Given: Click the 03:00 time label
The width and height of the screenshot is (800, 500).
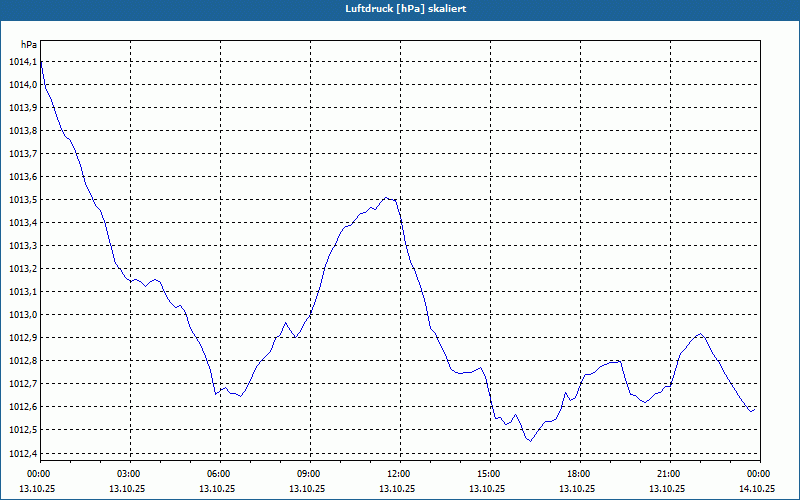Looking at the screenshot, I should coord(130,474).
